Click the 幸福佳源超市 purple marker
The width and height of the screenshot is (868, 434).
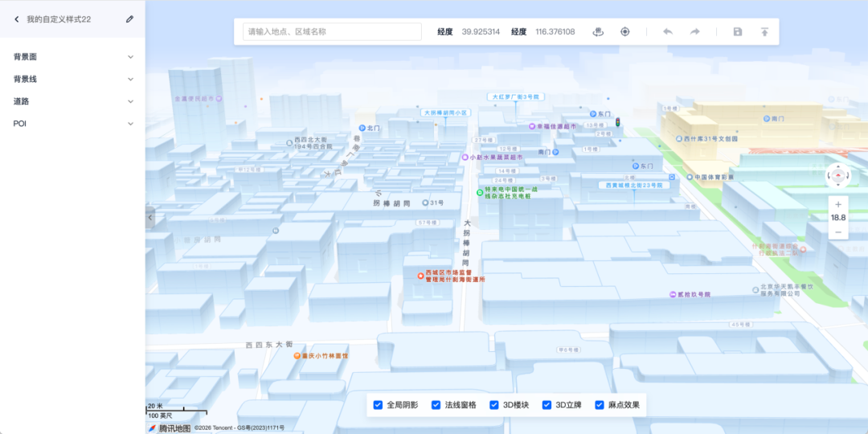(x=532, y=126)
